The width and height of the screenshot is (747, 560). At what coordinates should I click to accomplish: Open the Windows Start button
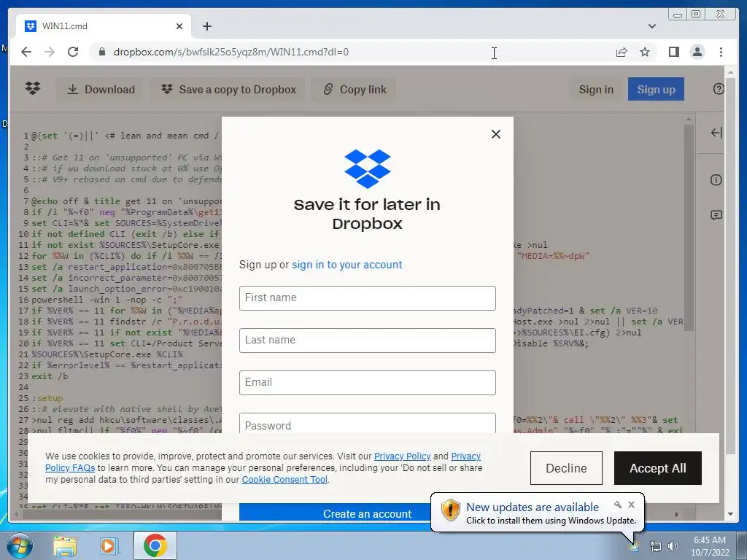click(19, 545)
